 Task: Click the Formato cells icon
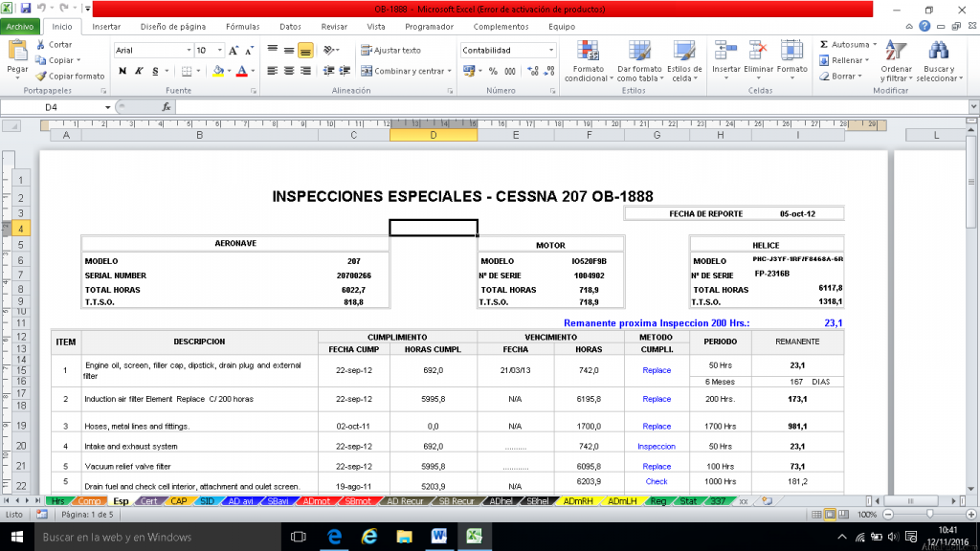pyautogui.click(x=791, y=52)
